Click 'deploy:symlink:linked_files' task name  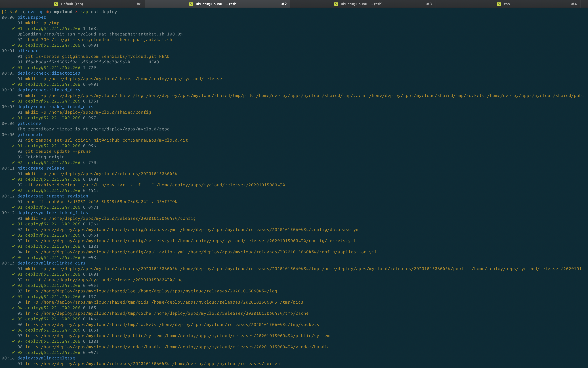tap(53, 213)
